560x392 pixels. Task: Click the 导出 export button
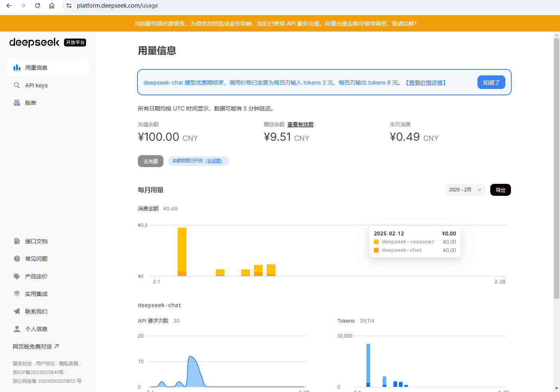point(500,190)
